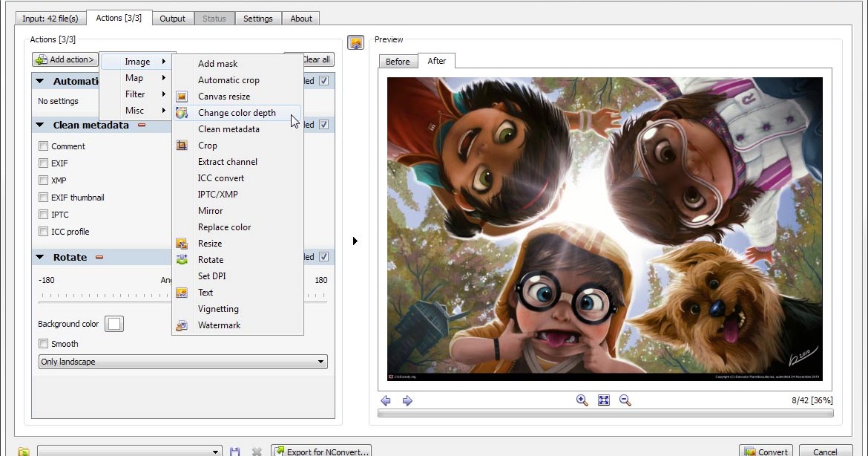Click the Crop icon in Image submenu

[182, 146]
